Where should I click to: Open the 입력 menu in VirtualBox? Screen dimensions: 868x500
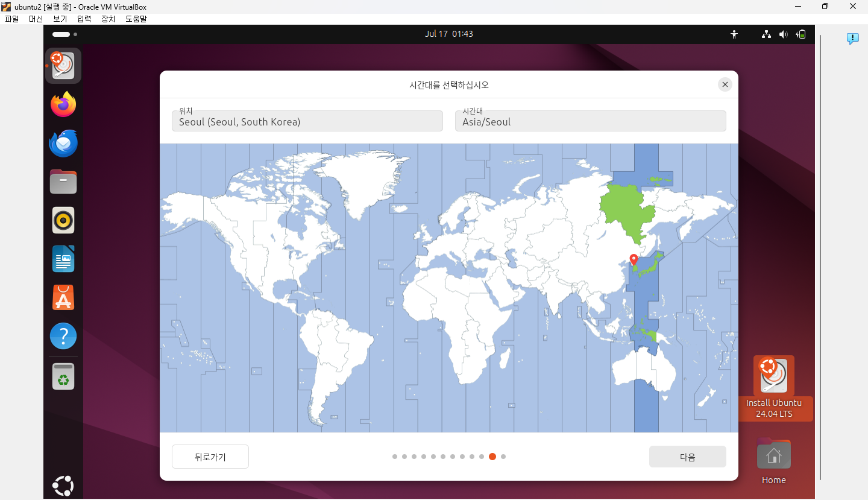point(84,19)
